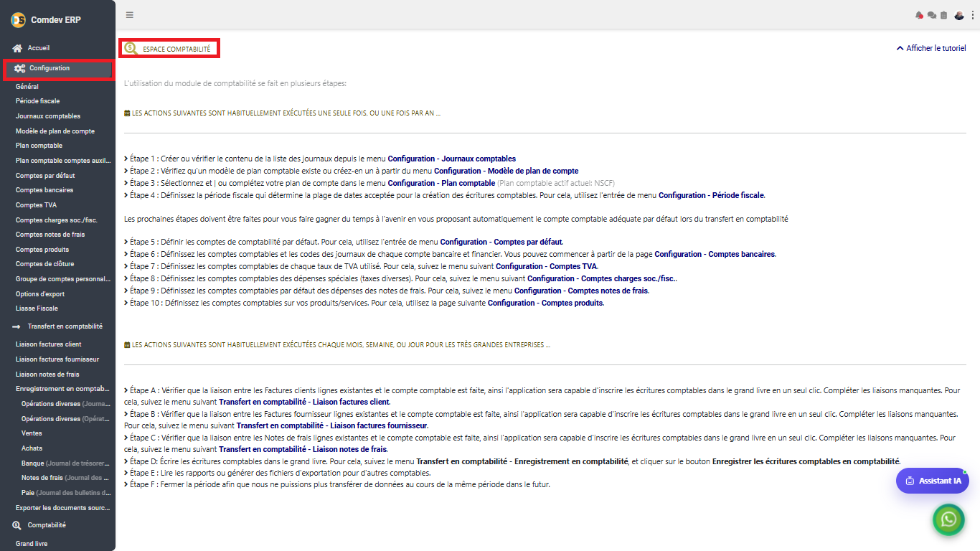Open Liaison factures fournisseur in sidebar
This screenshot has width=980, height=551.
pyautogui.click(x=57, y=359)
